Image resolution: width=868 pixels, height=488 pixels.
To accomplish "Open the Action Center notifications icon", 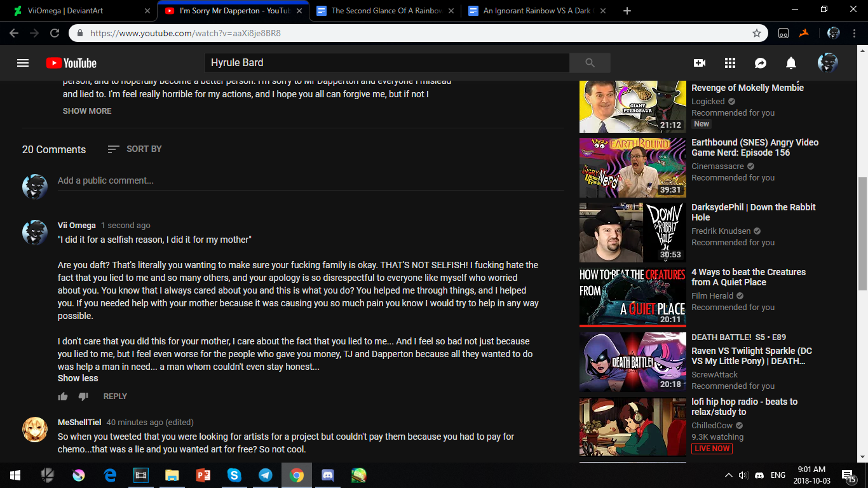I will pyautogui.click(x=848, y=475).
